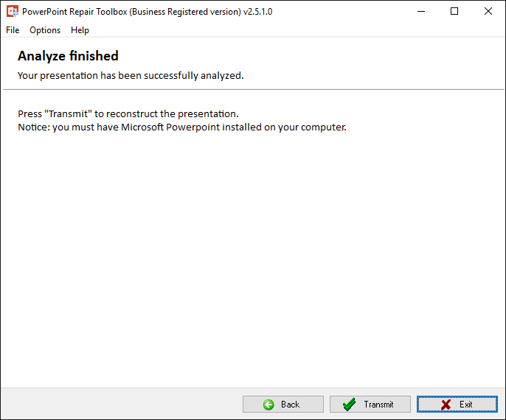Click 'Your presentation has been successfully analyzed.' text
The image size is (506, 420).
point(131,75)
